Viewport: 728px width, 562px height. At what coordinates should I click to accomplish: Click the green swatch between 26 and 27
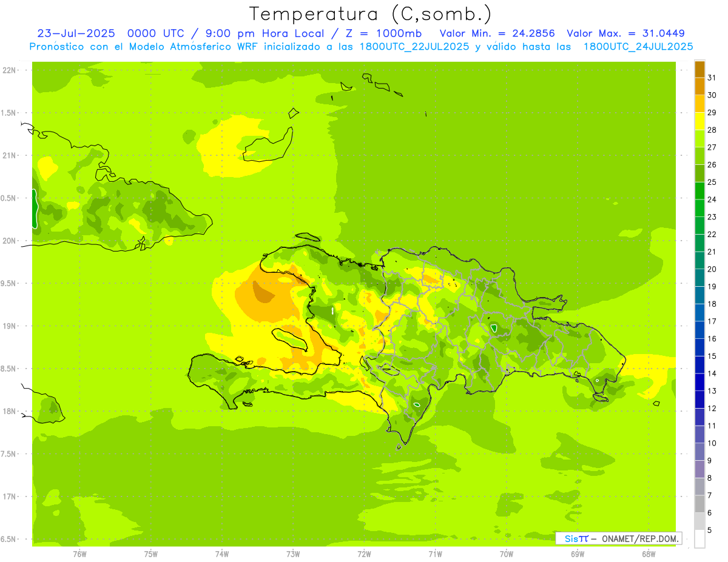coord(699,156)
